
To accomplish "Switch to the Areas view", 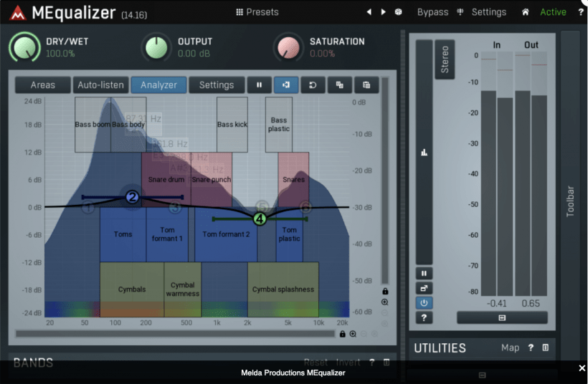I will tap(43, 85).
